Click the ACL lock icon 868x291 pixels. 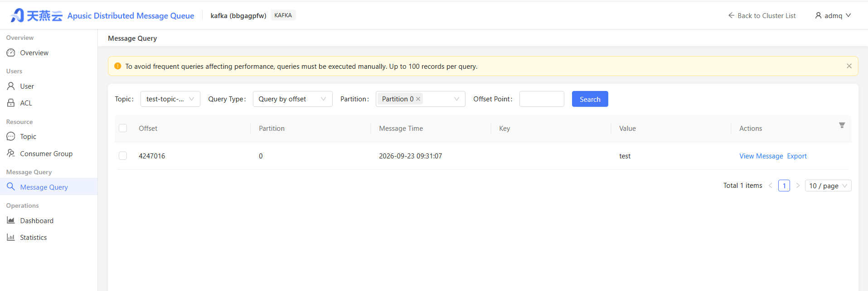click(x=11, y=103)
